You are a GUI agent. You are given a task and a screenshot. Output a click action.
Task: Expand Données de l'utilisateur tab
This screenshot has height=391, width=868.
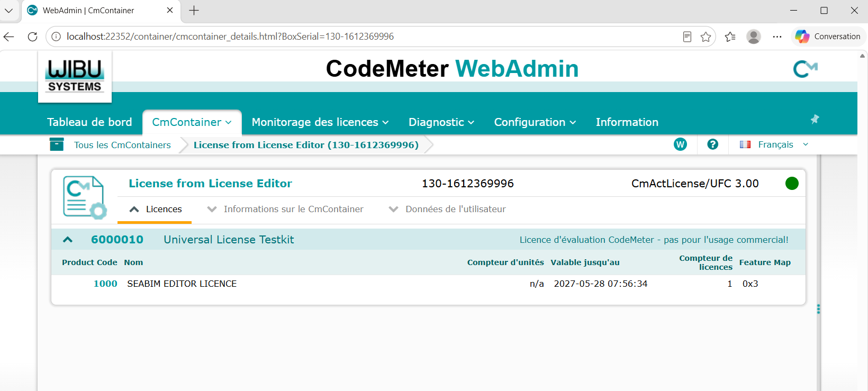pyautogui.click(x=447, y=210)
